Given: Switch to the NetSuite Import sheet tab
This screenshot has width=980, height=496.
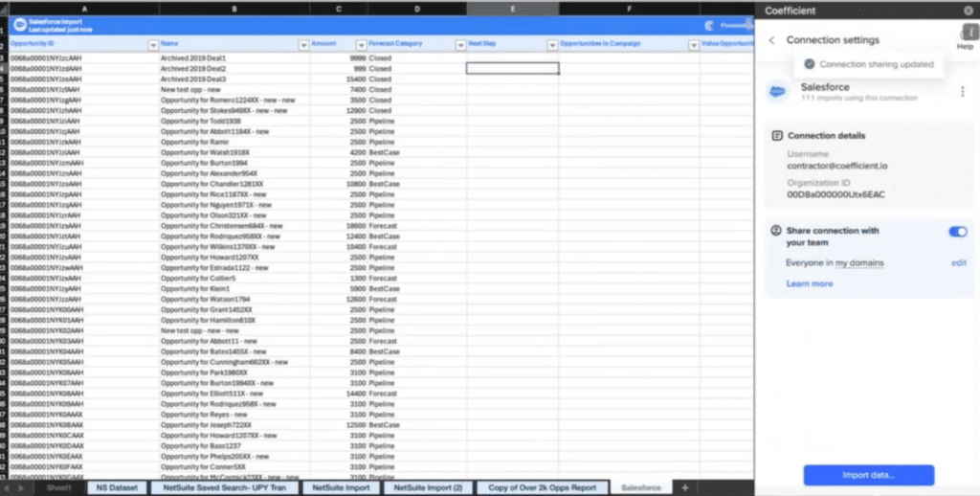Looking at the screenshot, I should pyautogui.click(x=342, y=488).
